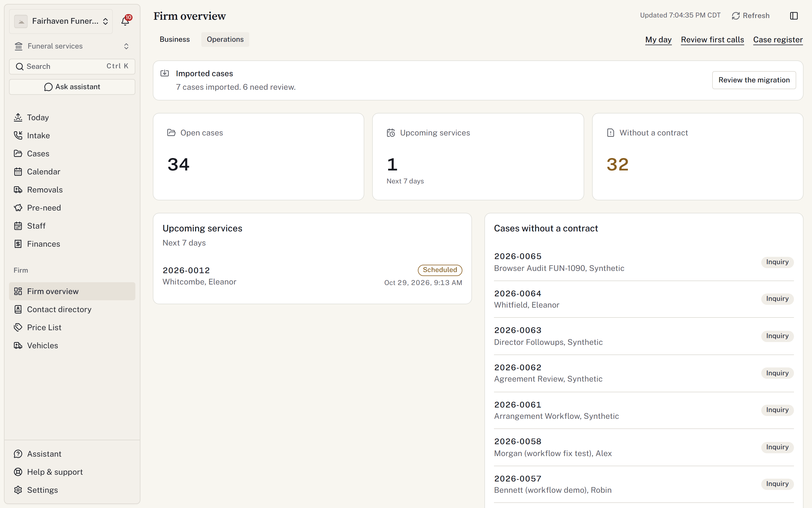This screenshot has height=508, width=812.
Task: Open Finances in the sidebar
Action: coord(72,244)
